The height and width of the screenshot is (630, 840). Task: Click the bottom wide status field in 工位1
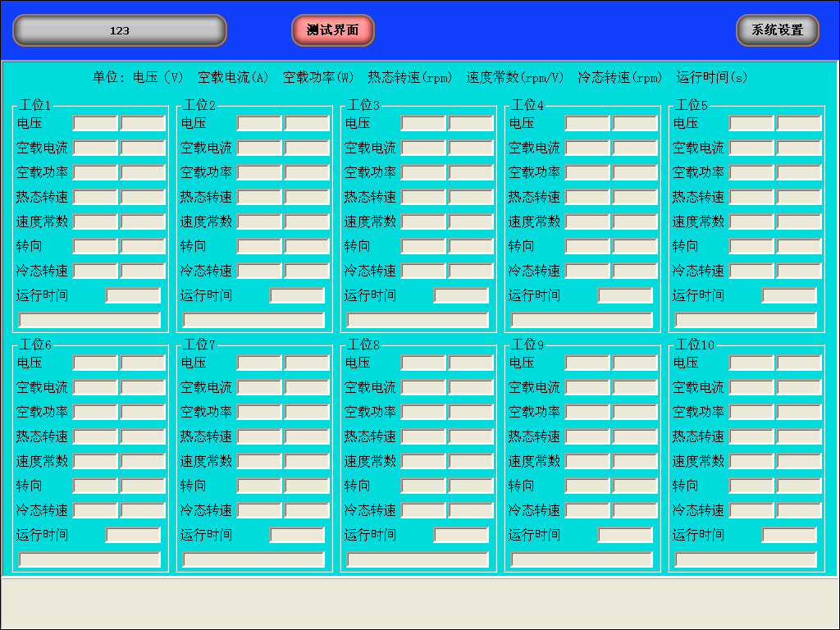tap(89, 321)
